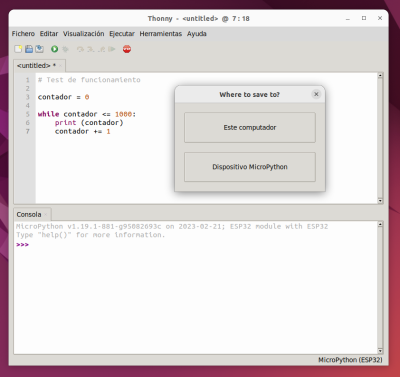The width and height of the screenshot is (400, 377).
Task: Open the Fichero menu
Action: point(23,34)
